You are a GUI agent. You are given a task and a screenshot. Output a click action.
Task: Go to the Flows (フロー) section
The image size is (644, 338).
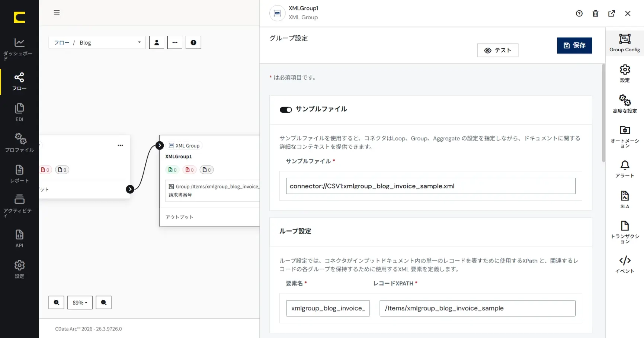(19, 81)
